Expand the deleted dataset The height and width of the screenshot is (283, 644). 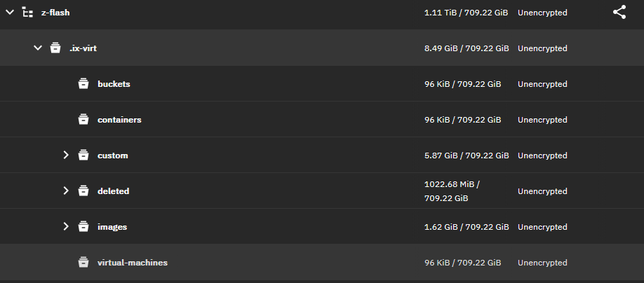(x=66, y=191)
